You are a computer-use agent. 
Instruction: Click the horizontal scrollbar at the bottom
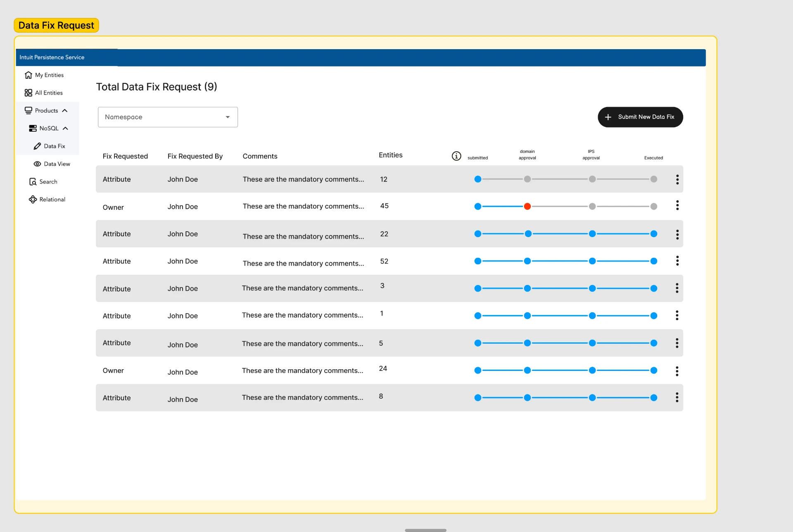click(x=425, y=530)
